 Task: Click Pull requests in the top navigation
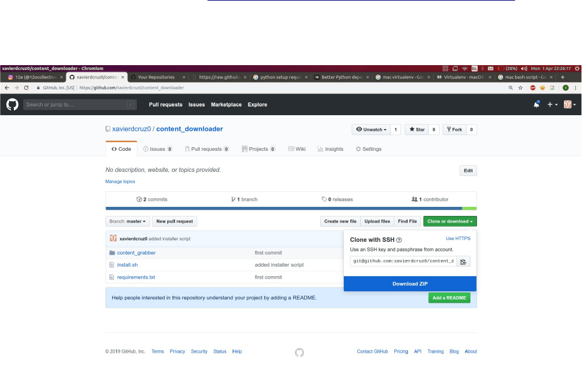point(165,105)
